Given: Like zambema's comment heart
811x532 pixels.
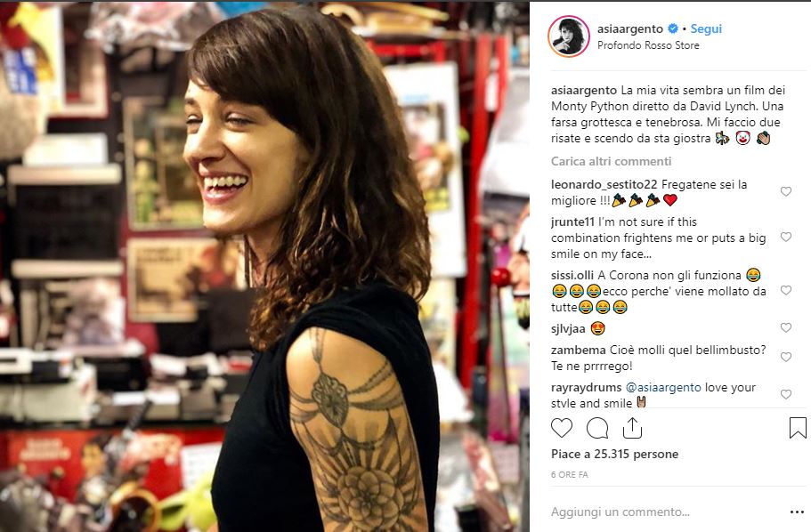Looking at the screenshot, I should click(786, 358).
